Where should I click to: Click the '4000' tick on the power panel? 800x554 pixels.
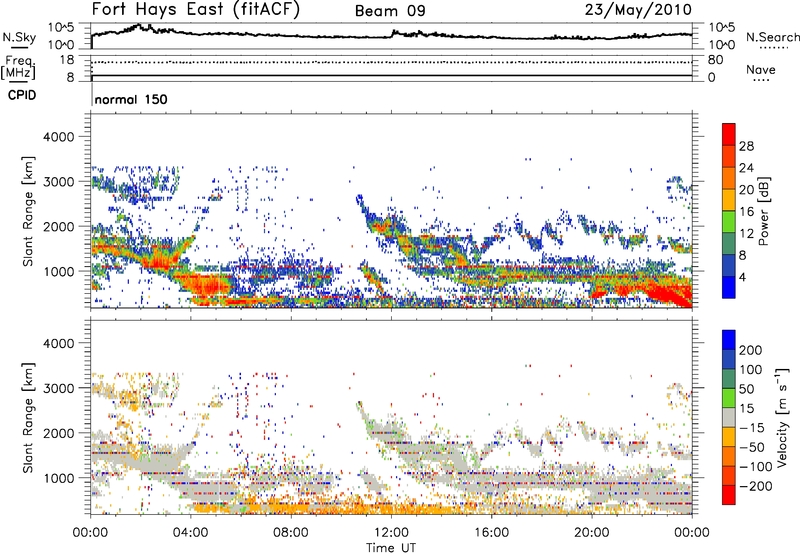coord(59,137)
